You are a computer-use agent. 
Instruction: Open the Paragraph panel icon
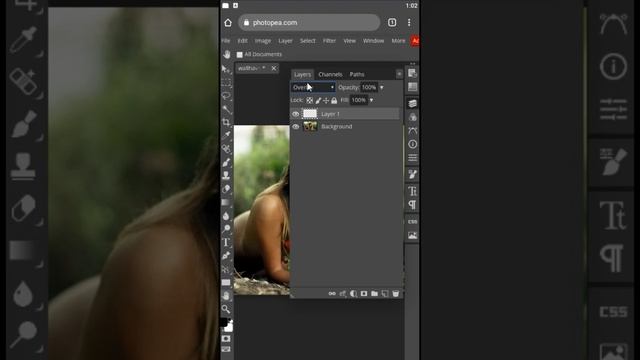click(x=412, y=204)
